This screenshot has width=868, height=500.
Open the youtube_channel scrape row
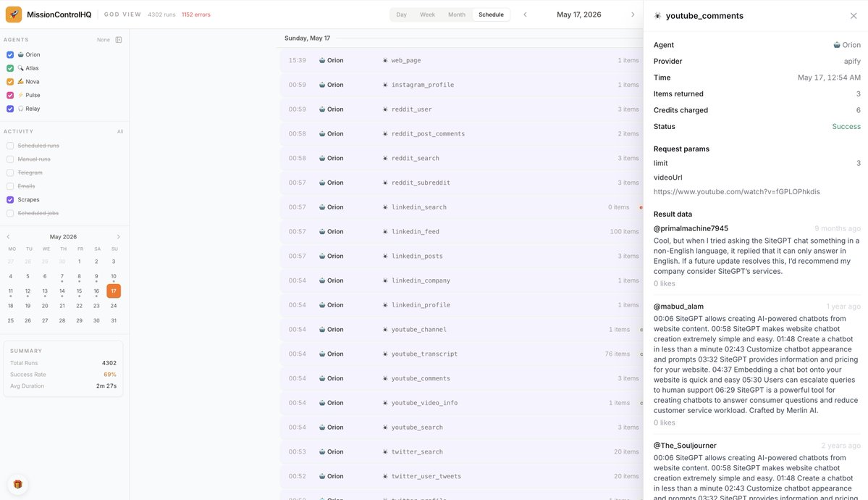point(462,329)
